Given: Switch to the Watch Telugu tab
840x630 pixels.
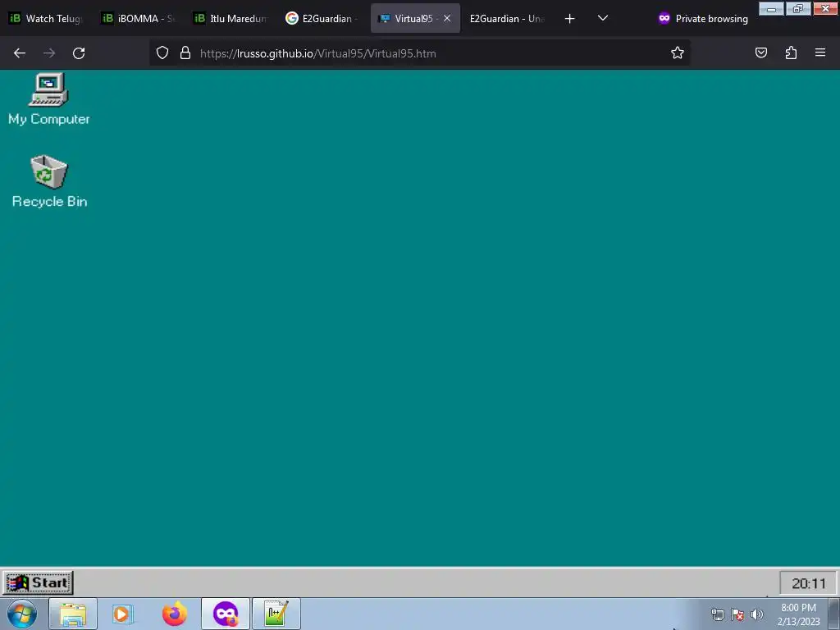Looking at the screenshot, I should pyautogui.click(x=47, y=18).
